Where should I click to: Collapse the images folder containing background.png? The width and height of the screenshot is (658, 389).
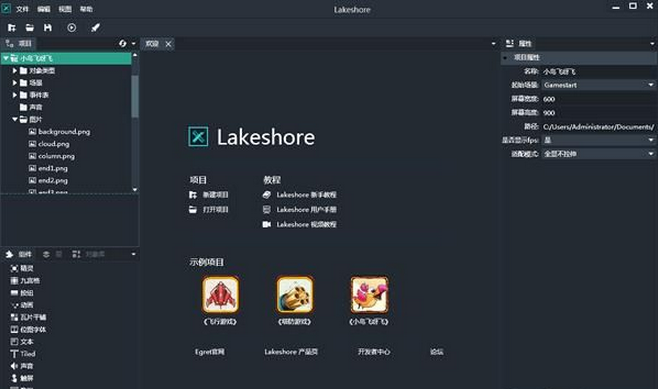(x=15, y=119)
